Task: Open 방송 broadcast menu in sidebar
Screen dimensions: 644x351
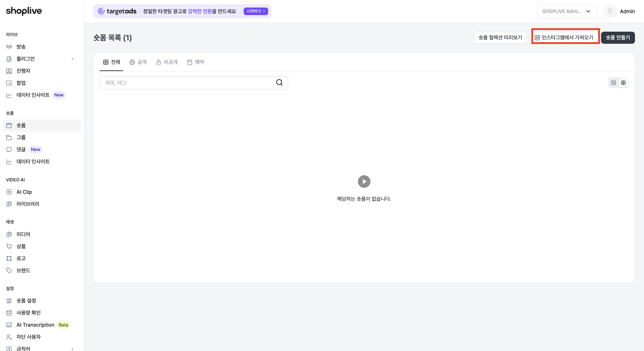Action: tap(42, 47)
